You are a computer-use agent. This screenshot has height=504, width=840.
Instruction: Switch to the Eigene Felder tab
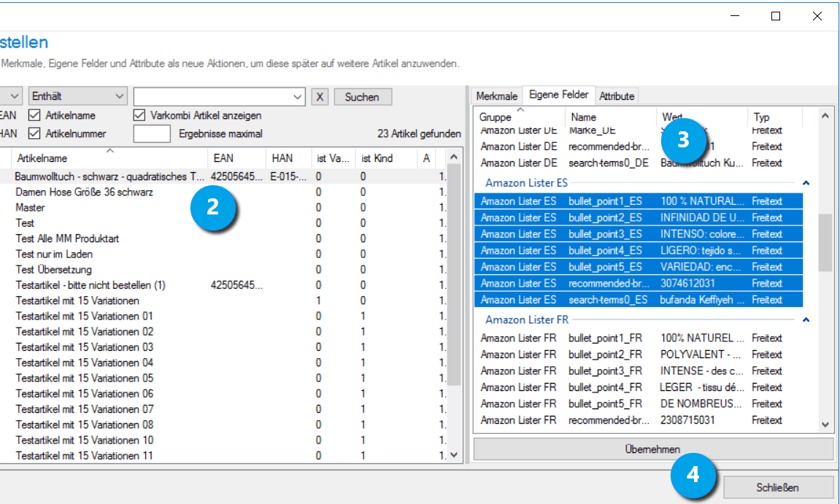click(x=559, y=95)
